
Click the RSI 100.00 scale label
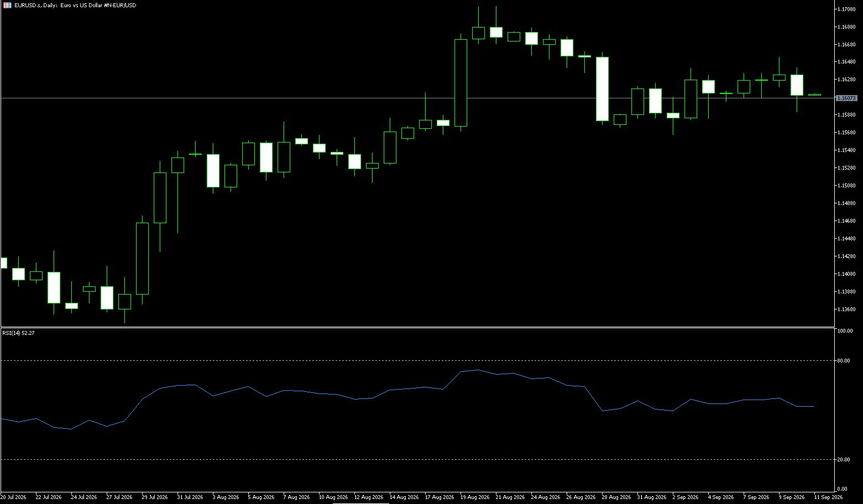pyautogui.click(x=845, y=331)
